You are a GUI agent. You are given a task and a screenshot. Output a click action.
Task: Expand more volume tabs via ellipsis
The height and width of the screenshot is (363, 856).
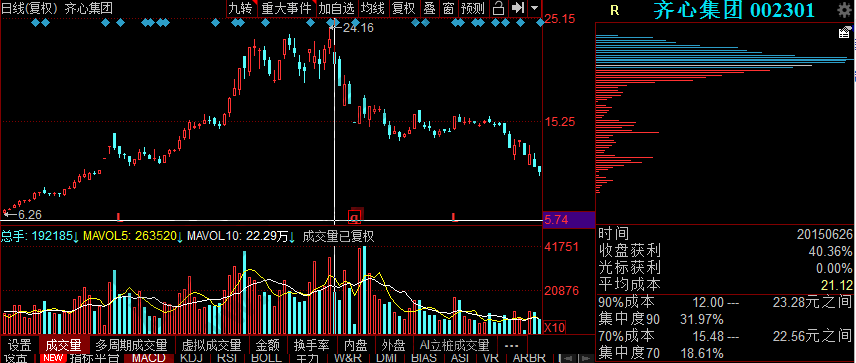click(x=512, y=346)
